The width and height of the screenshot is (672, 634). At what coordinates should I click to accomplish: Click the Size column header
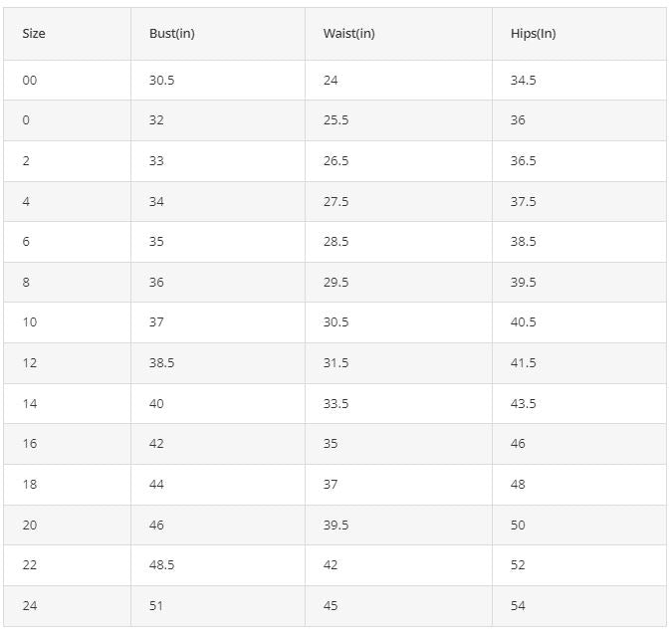tap(34, 34)
